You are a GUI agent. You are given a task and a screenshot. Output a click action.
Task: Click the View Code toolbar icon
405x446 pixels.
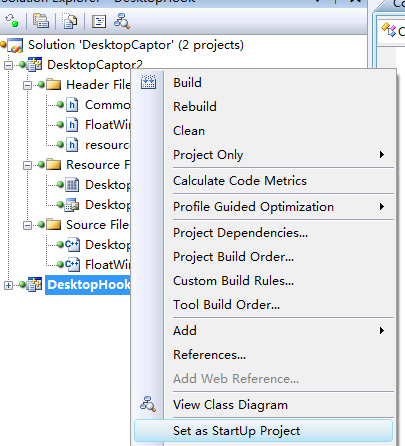point(99,21)
